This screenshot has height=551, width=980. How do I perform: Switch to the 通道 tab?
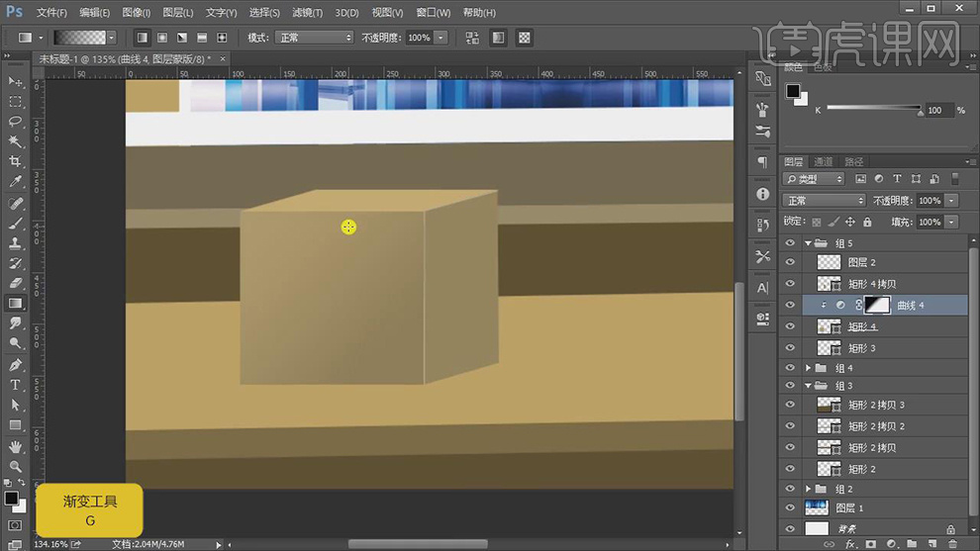pos(824,162)
